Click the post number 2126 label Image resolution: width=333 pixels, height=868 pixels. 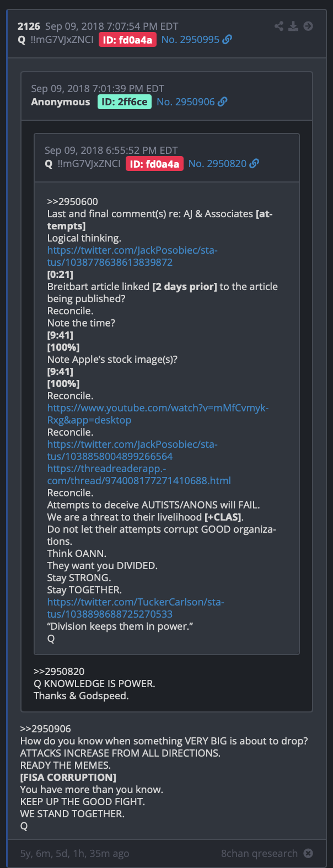29,26
